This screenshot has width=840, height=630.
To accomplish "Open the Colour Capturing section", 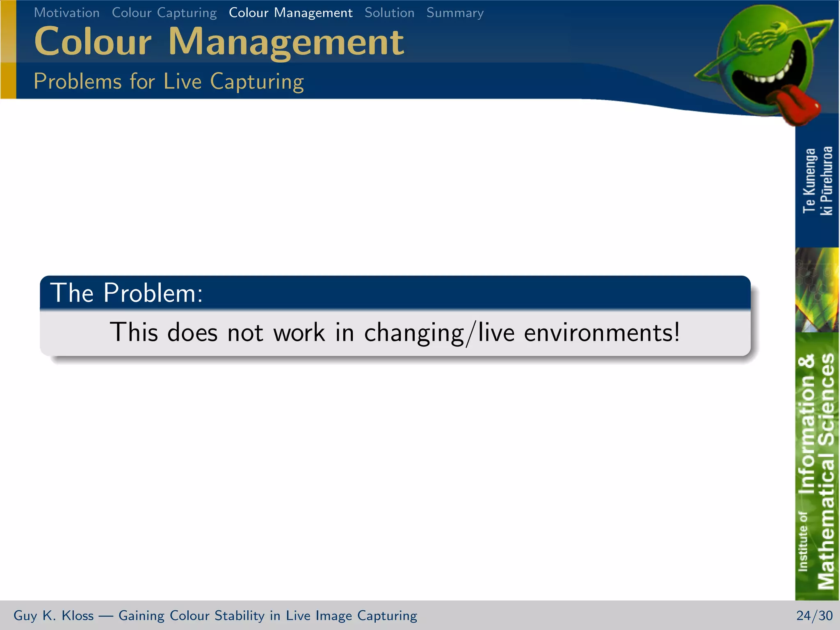I will [x=164, y=13].
